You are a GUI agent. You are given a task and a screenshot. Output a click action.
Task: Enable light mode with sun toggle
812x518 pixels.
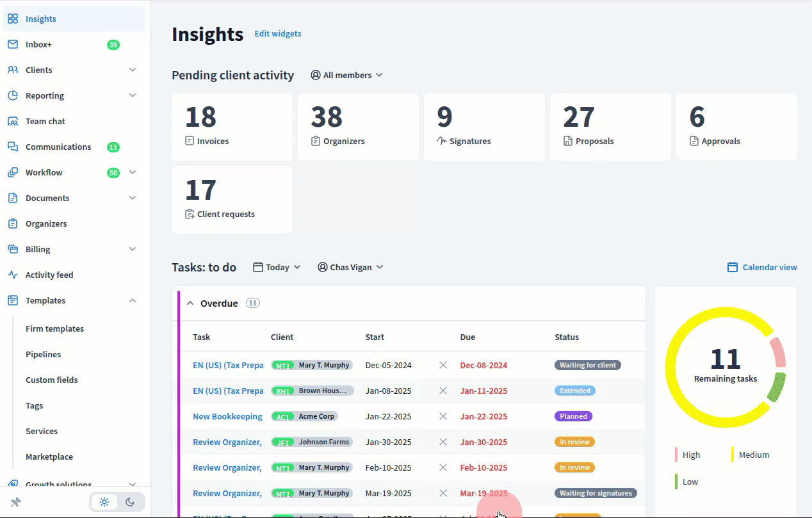[104, 502]
